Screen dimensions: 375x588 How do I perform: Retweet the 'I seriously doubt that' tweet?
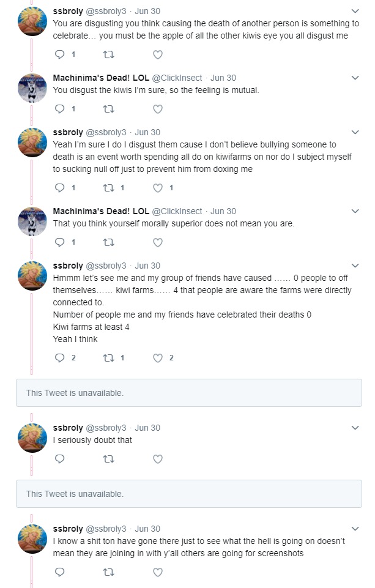pyautogui.click(x=109, y=459)
